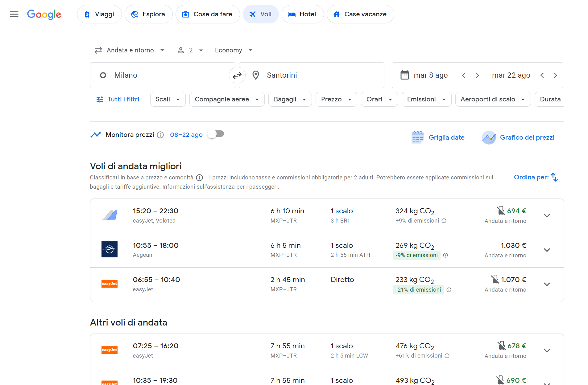This screenshot has width=588, height=385.
Task: Switch to the Hotel tab
Action: [x=302, y=14]
